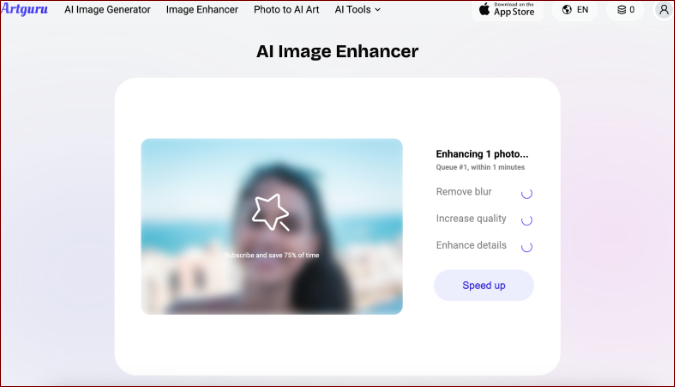Click Enhancing 1 photo... status text
This screenshot has height=387, width=675.
coord(482,154)
